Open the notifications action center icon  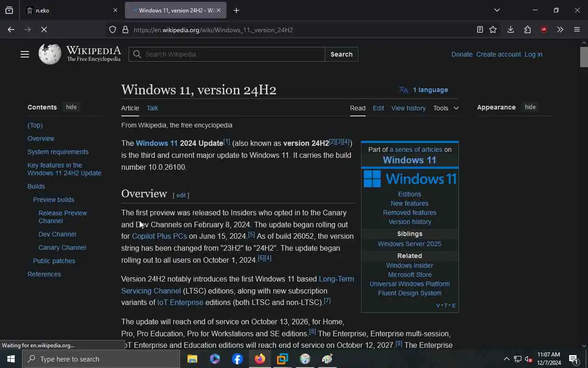coord(574,359)
